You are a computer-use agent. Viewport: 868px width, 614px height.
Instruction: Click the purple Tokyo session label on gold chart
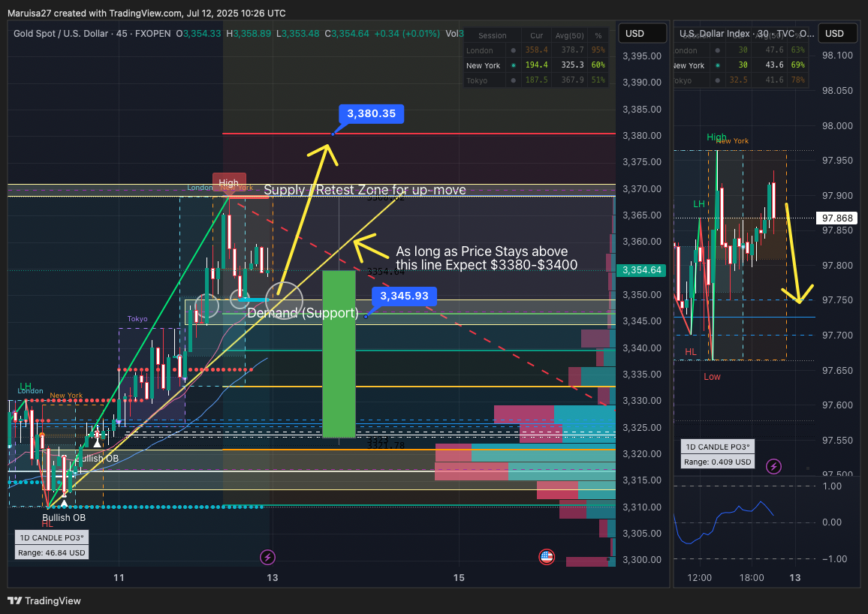coord(137,318)
